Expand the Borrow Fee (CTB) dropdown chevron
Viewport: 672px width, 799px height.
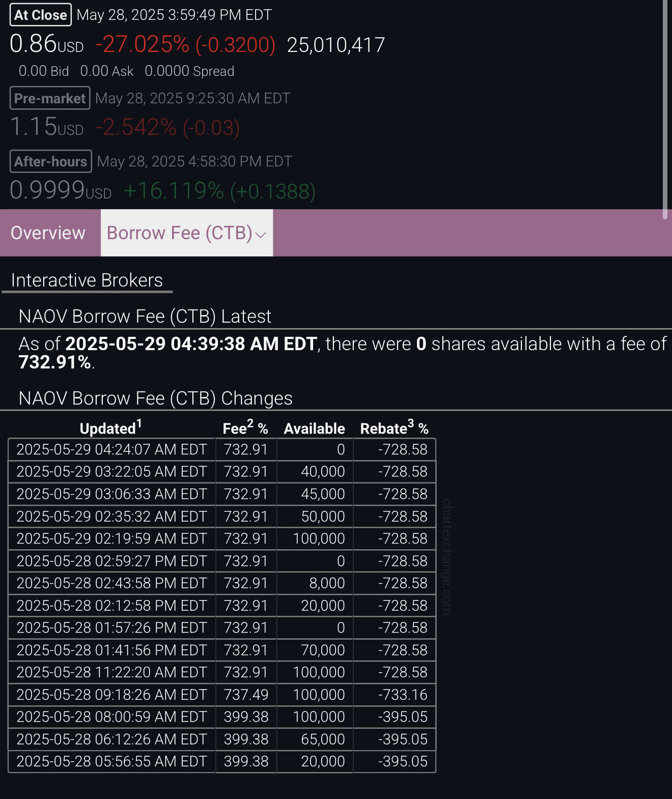(x=261, y=235)
